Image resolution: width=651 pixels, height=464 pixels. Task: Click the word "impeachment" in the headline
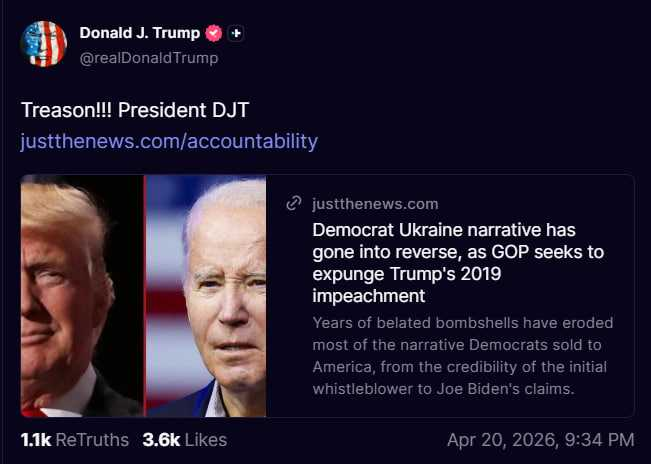point(369,296)
